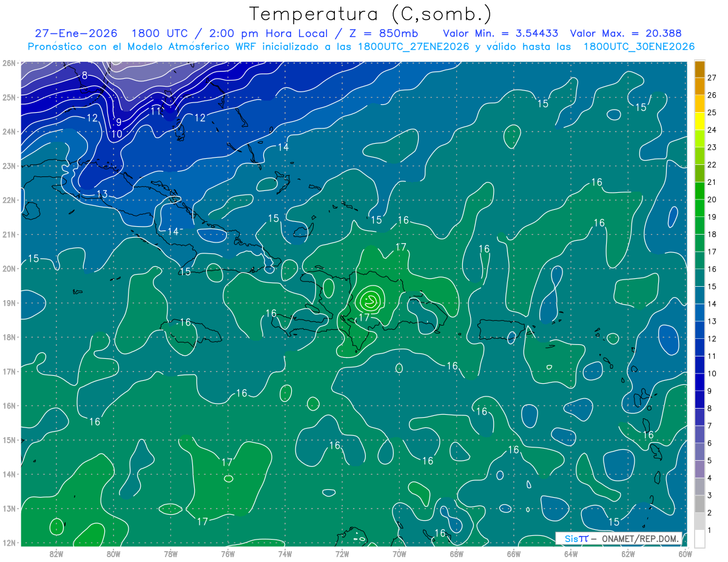The image size is (728, 562).
Task: Click the '26N' latitude axis label
Action: (x=9, y=62)
